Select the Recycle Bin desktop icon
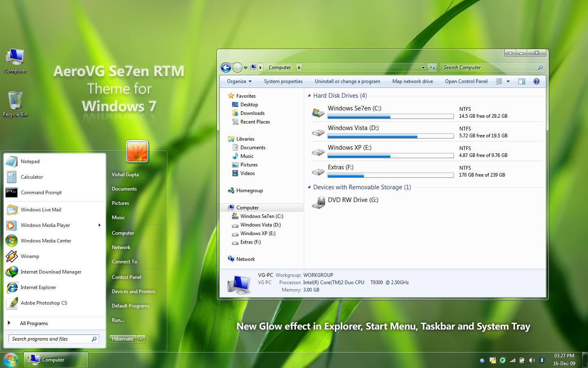588x368 pixels. point(15,104)
